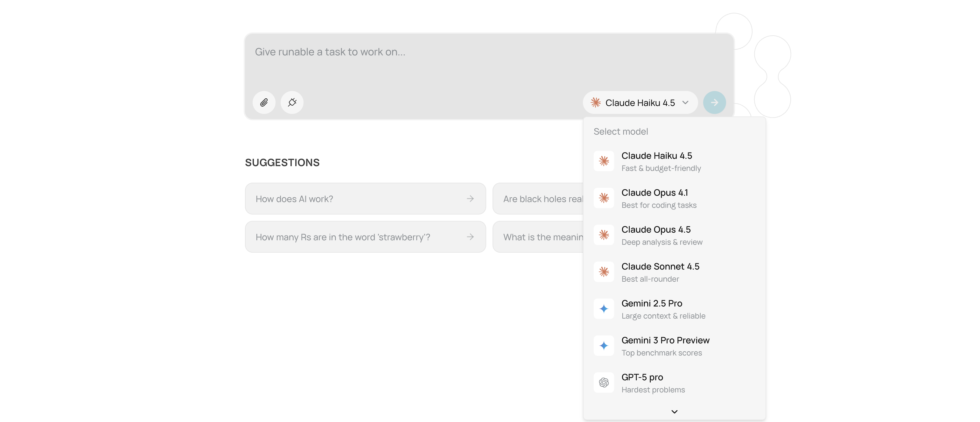The image size is (980, 422).
Task: Click 'How does AI work?' suggestion
Action: point(365,199)
